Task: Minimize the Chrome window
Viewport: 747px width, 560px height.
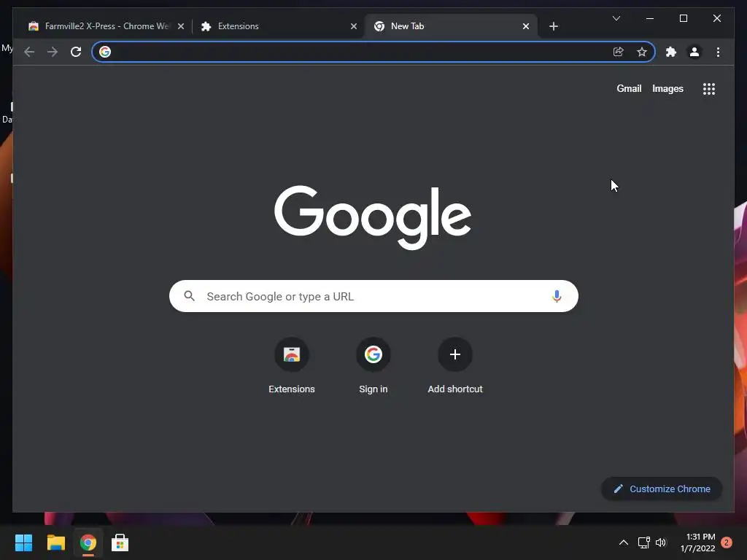Action: pos(650,18)
